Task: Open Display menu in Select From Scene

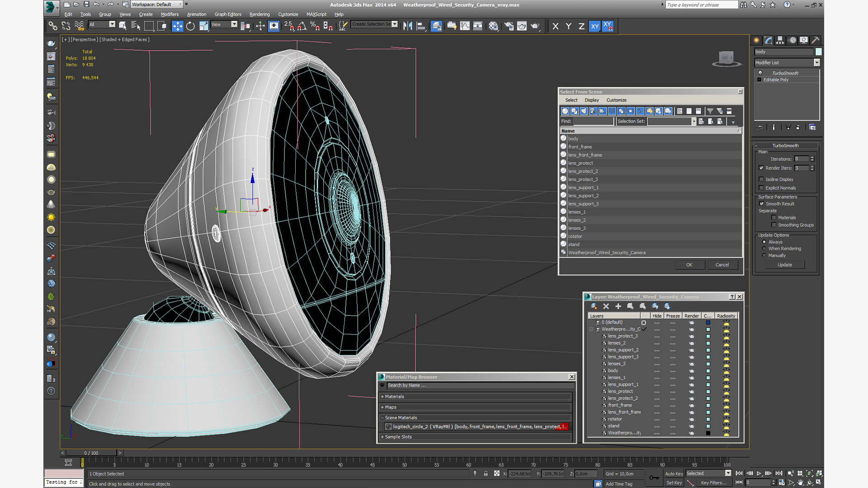Action: [592, 100]
